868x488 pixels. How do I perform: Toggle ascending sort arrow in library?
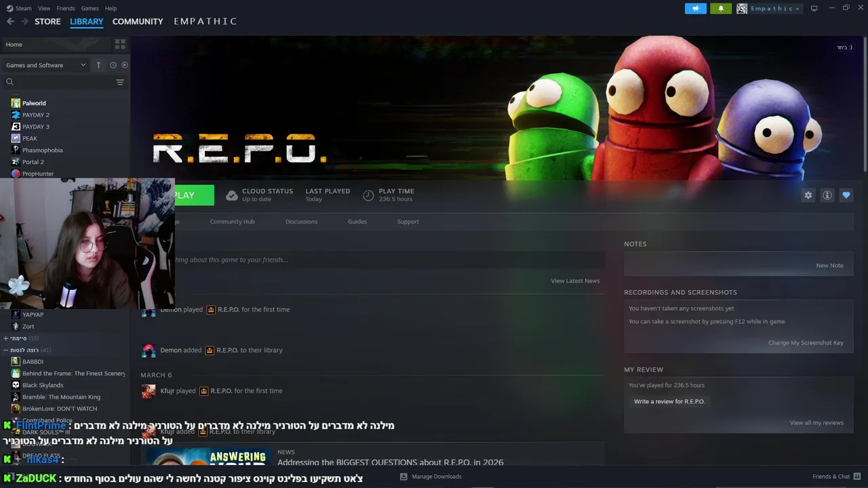click(x=98, y=65)
